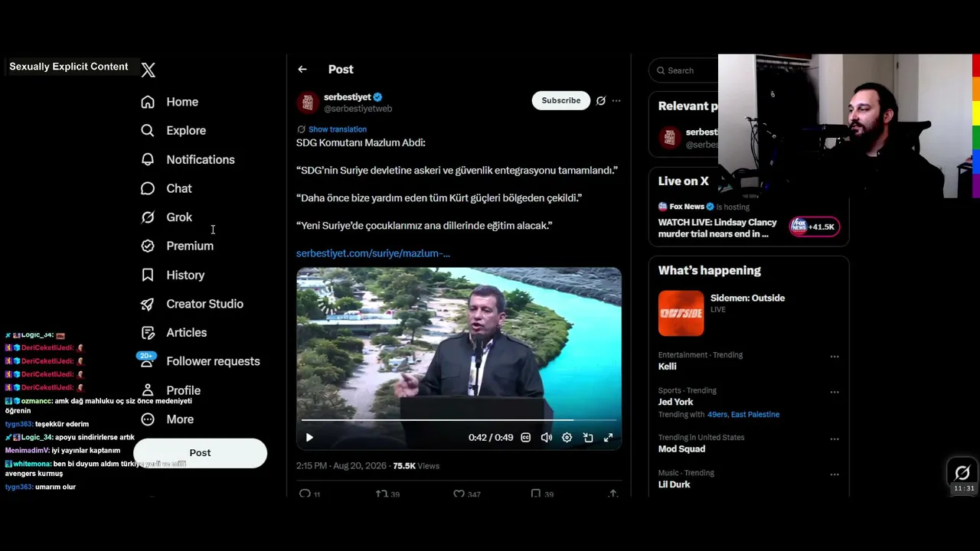Open the more options for Kelli trend

coord(835,357)
